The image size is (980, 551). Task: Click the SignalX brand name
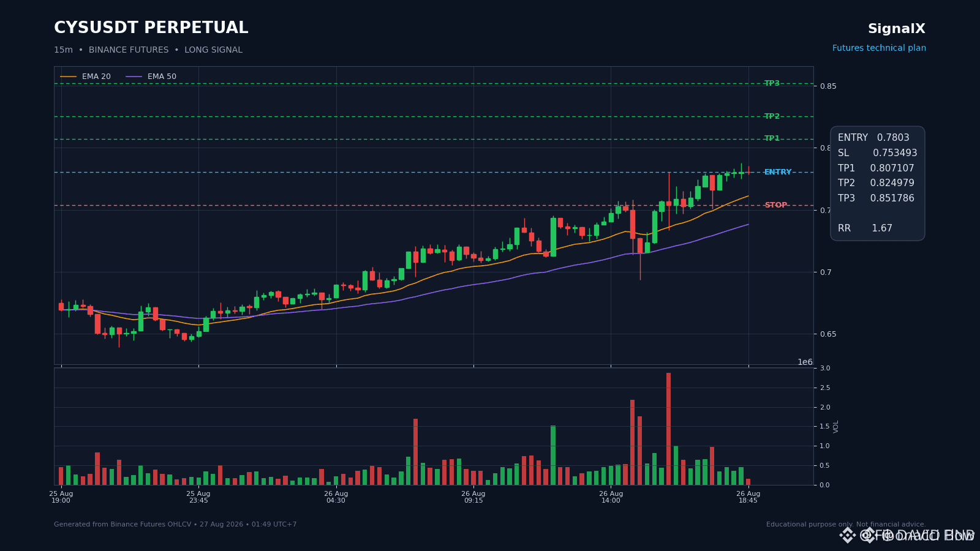(897, 29)
